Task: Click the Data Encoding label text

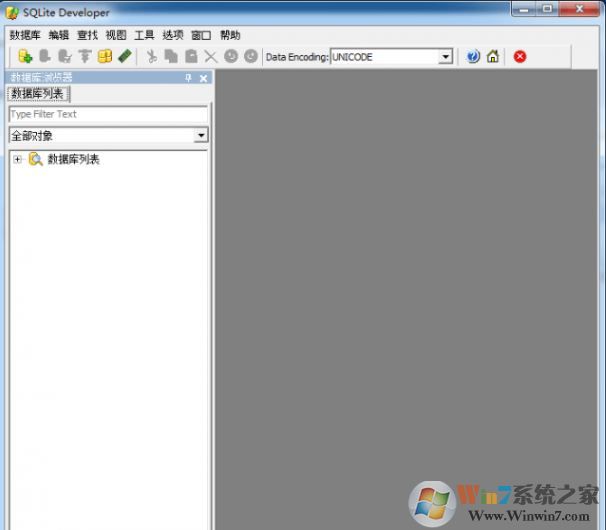Action: 297,57
